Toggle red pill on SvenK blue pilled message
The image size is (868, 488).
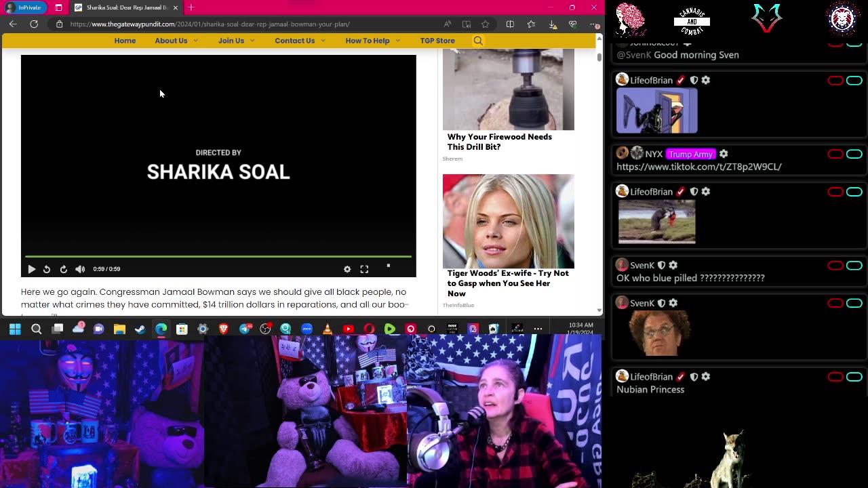tap(835, 266)
